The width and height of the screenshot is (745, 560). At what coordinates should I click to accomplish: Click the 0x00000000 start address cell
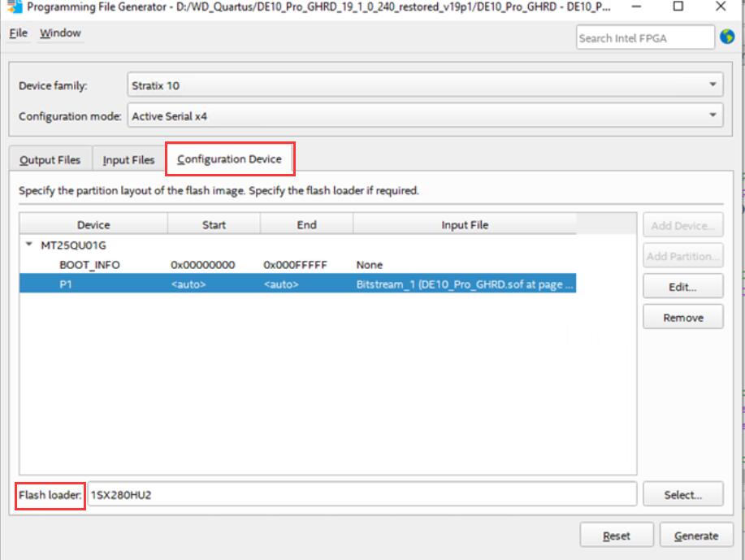point(203,265)
